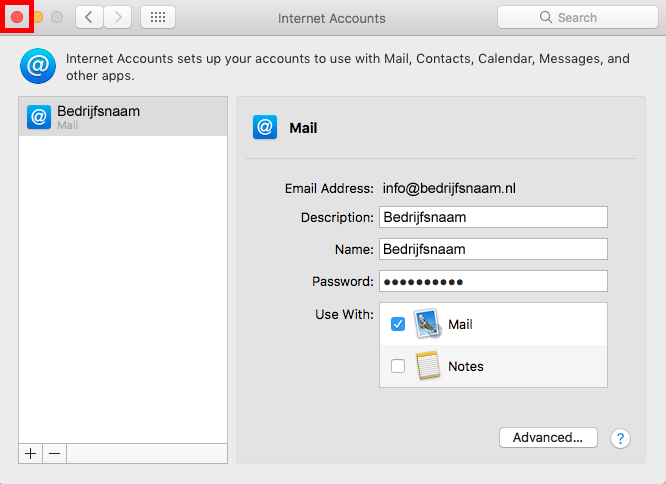This screenshot has height=484, width=666.
Task: Remove account with the minus button
Action: [x=55, y=453]
